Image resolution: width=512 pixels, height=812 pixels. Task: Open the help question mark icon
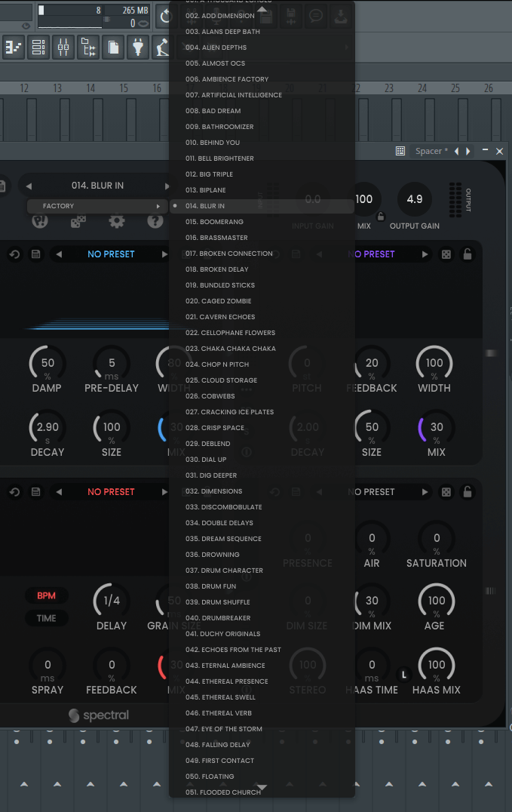click(x=155, y=222)
